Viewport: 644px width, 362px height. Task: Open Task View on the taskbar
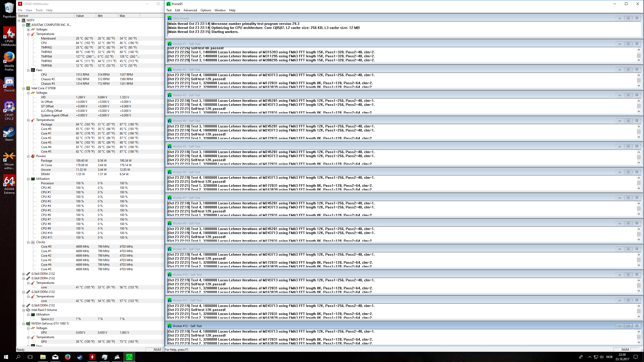30,357
